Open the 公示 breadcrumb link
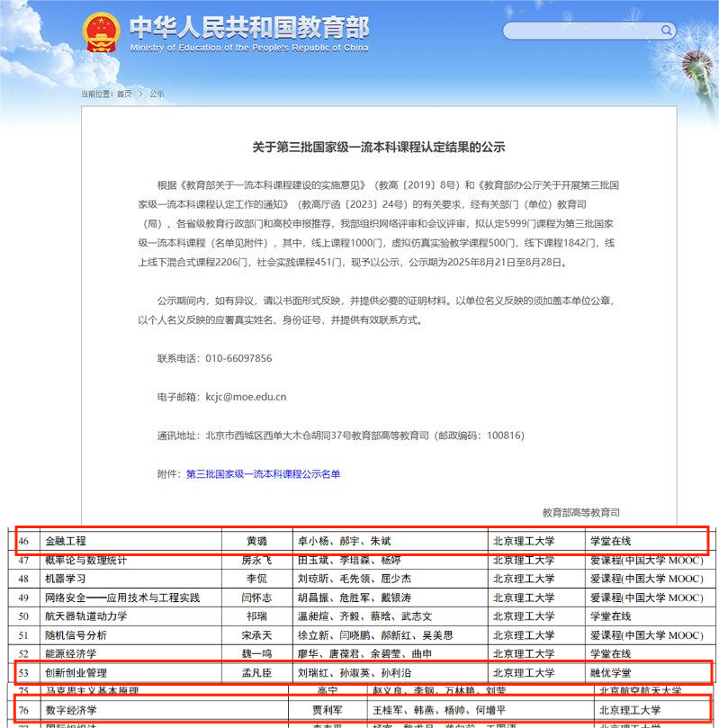 pyautogui.click(x=157, y=94)
